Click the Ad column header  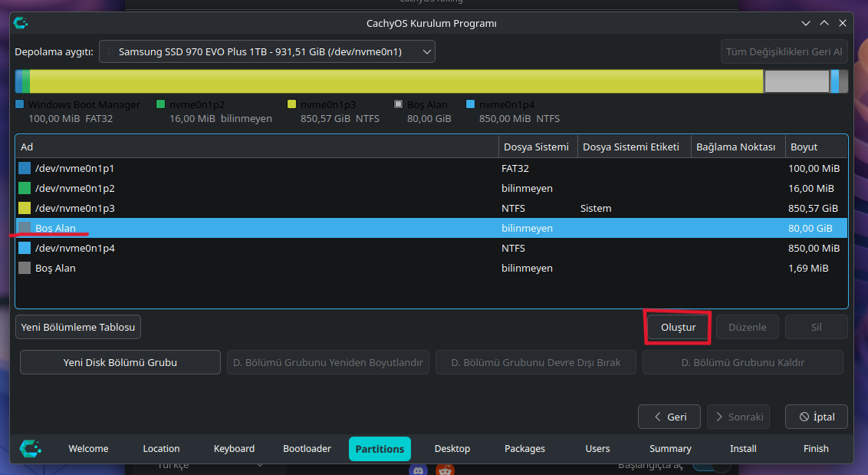click(258, 147)
